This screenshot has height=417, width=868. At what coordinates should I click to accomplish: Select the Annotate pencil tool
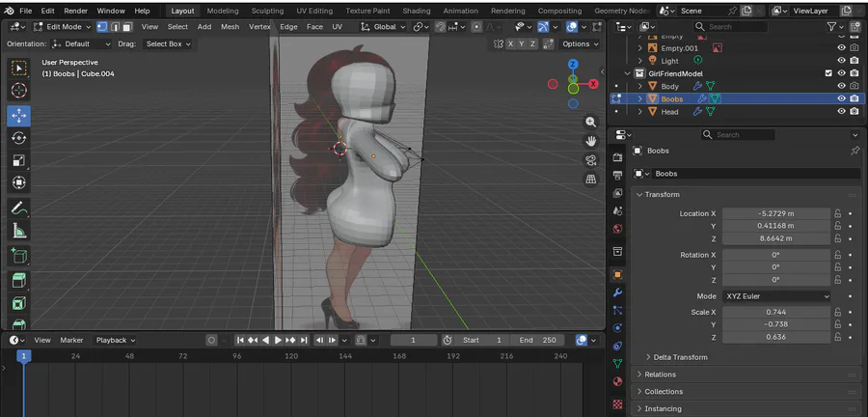[x=18, y=208]
